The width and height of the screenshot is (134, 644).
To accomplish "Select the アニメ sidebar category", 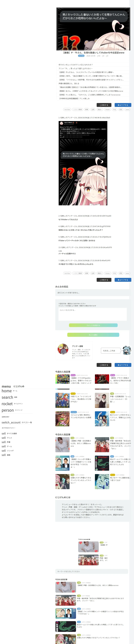I will (7, 438).
